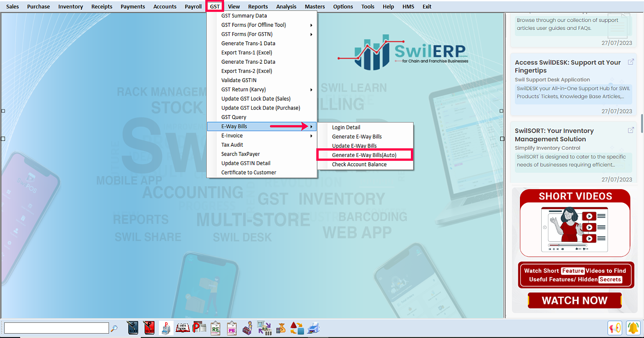Open external link icon on SwilDESK card
The height and width of the screenshot is (338, 644).
pos(631,62)
